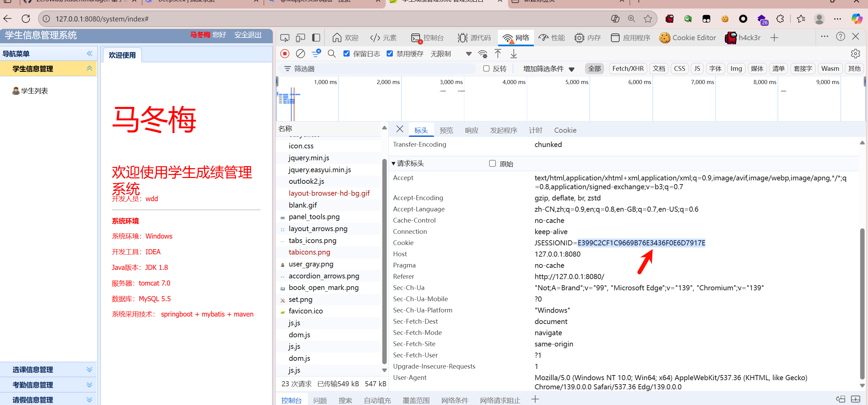Expand the 增加筛选条件 dropdown

(548, 69)
